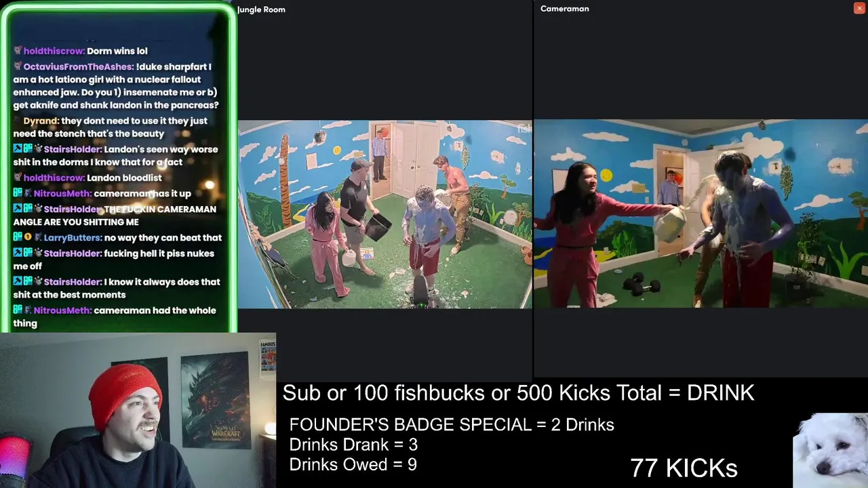
Task: Open the Jungle Room video feed
Action: tap(384, 214)
